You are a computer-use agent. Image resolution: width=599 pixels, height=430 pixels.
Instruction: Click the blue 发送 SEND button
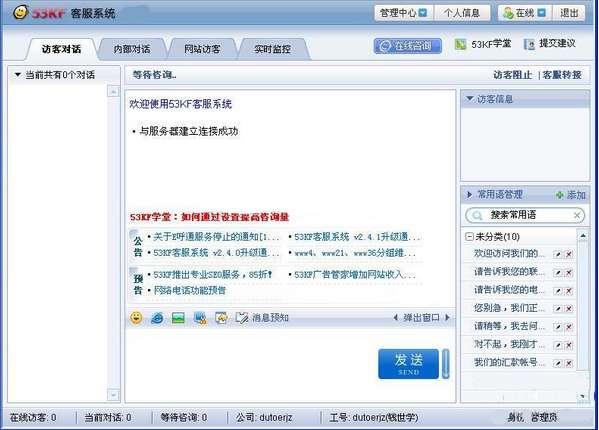pyautogui.click(x=408, y=364)
